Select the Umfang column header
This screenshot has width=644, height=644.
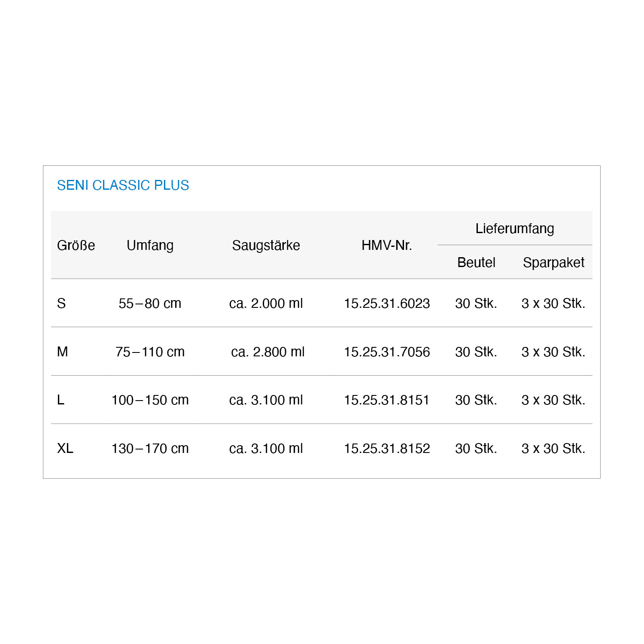[x=150, y=246]
